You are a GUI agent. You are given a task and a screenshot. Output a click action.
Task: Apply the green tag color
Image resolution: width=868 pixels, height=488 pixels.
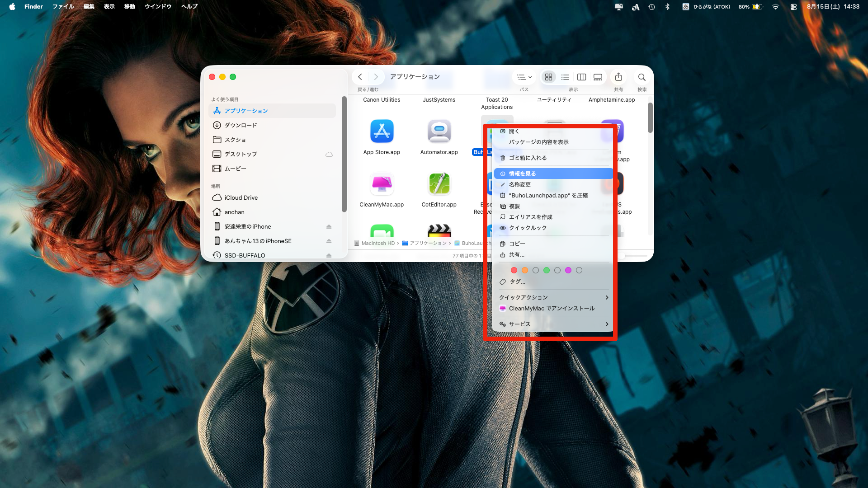coord(547,270)
